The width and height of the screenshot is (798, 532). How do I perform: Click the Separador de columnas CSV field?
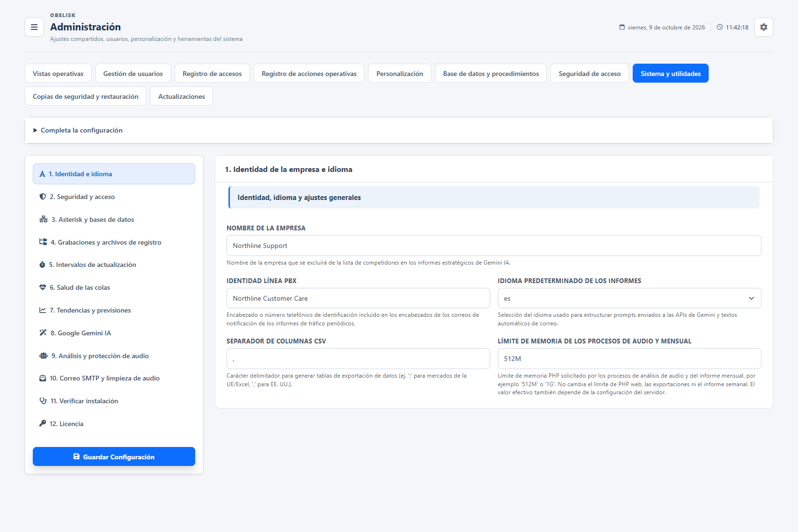(x=358, y=359)
